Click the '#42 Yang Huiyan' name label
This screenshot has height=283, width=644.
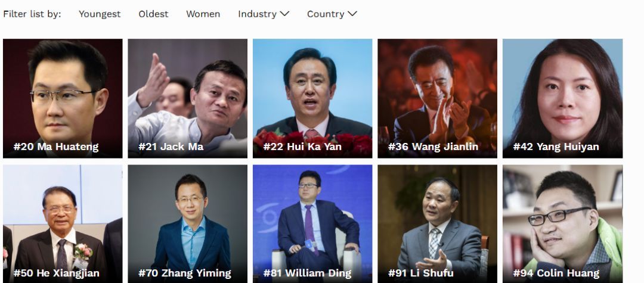pyautogui.click(x=556, y=147)
